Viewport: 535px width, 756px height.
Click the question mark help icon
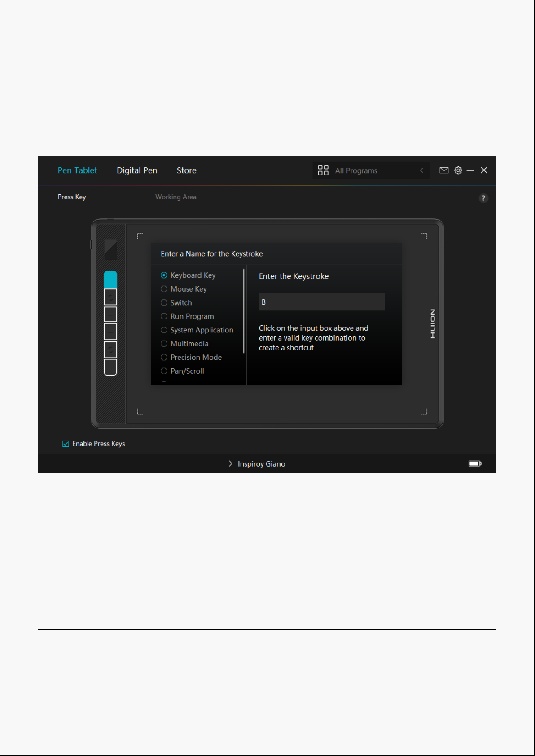[x=483, y=198]
